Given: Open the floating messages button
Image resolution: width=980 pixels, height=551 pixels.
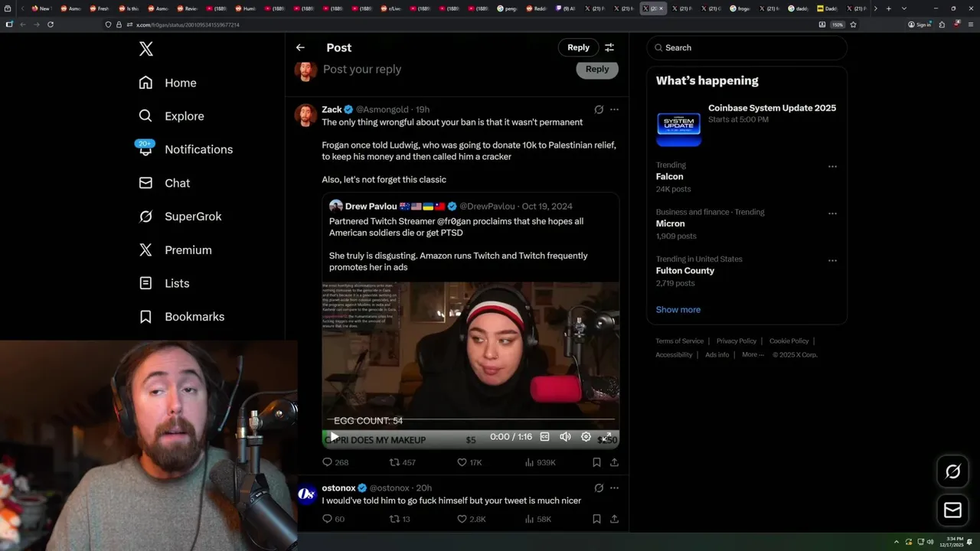Looking at the screenshot, I should [x=952, y=510].
